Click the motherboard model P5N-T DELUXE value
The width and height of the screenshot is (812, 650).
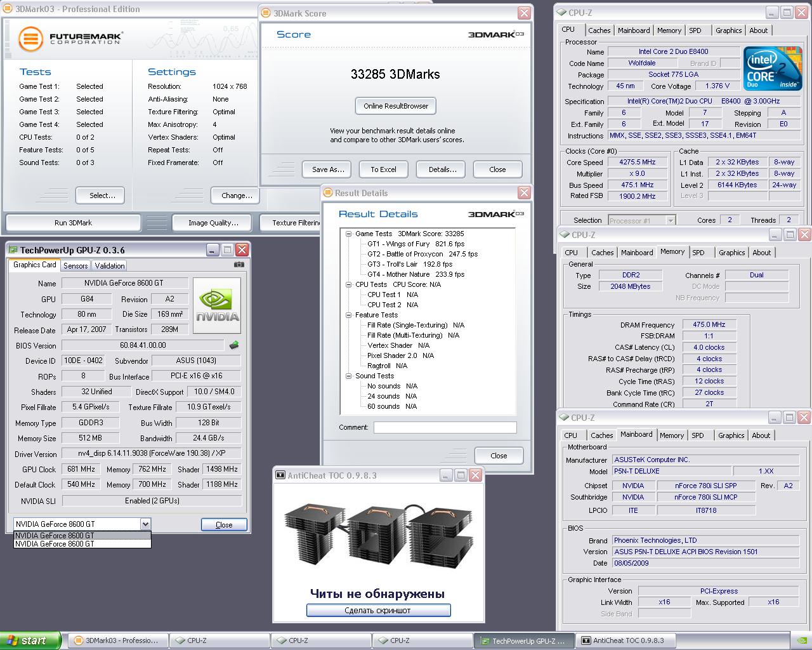pyautogui.click(x=671, y=471)
